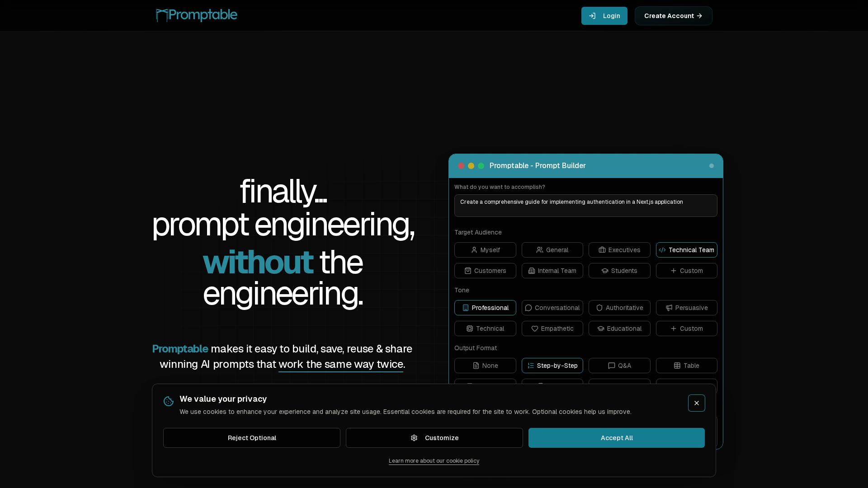Screen dimensions: 868x488
Task: Choose Empathetic tone
Action: 552,328
